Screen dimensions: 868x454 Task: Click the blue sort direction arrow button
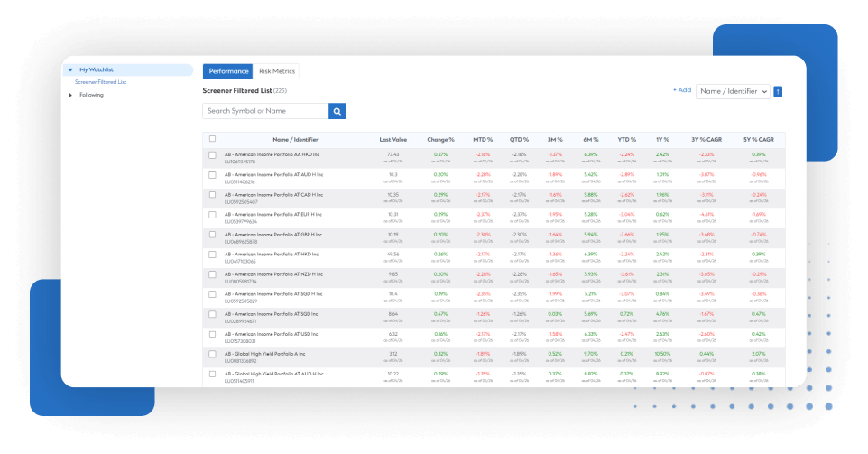(778, 92)
